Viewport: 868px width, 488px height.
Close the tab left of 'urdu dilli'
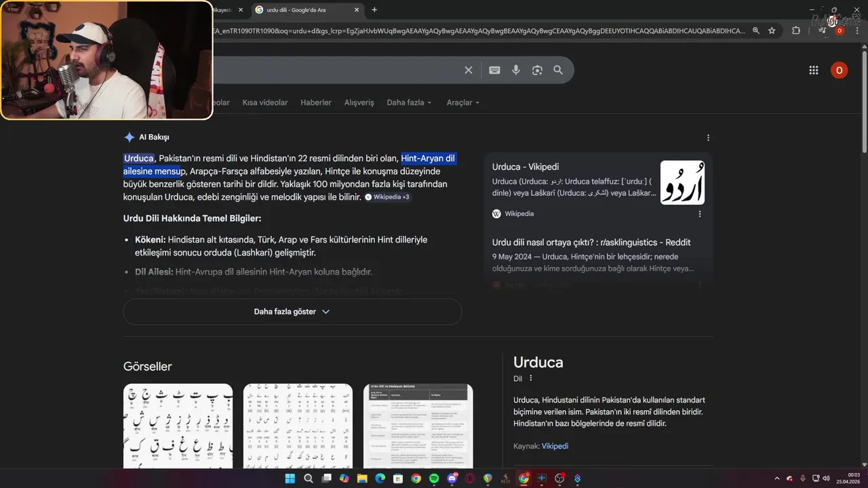(240, 9)
